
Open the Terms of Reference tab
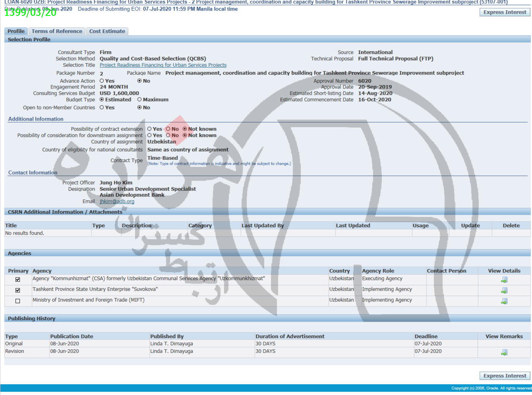point(57,31)
